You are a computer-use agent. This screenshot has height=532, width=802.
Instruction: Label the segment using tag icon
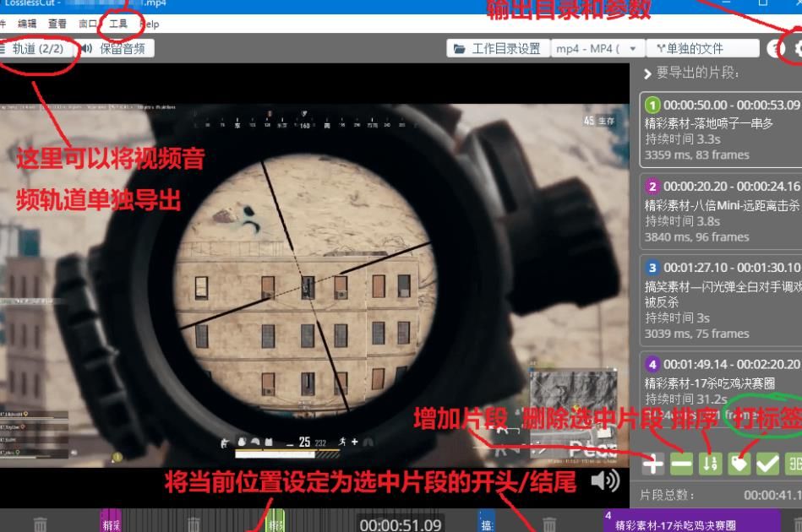(739, 464)
